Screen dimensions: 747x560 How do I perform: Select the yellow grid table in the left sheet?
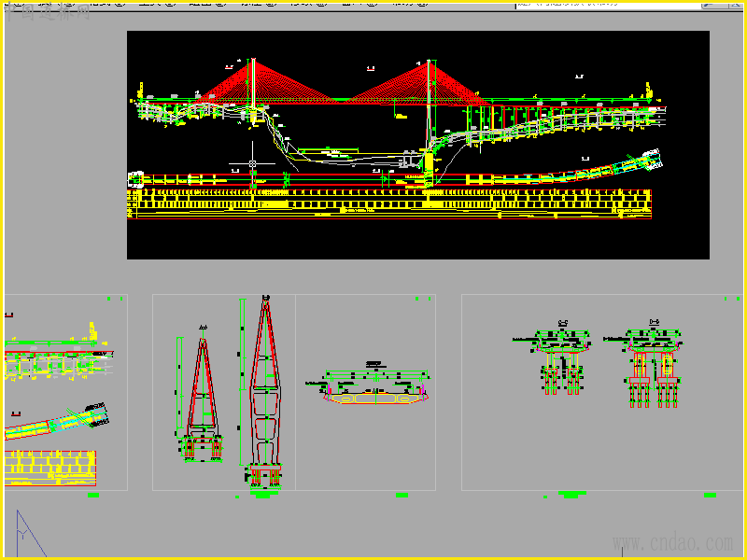point(50,469)
